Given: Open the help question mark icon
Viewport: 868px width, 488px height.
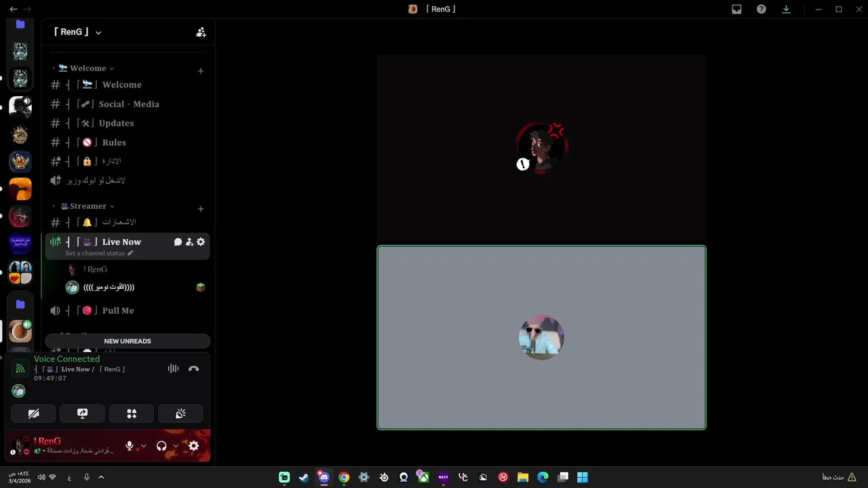Looking at the screenshot, I should point(762,9).
